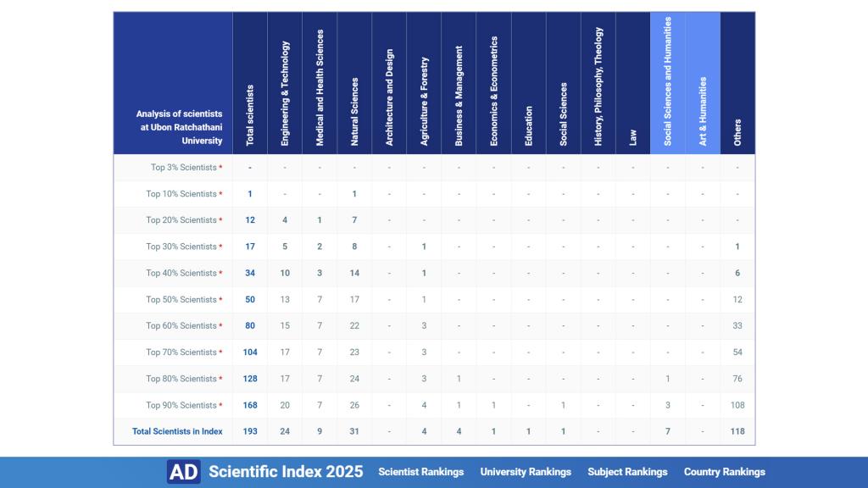Click Others value 33 in Top 60% row
Screen dimensions: 868x488
coord(737,326)
